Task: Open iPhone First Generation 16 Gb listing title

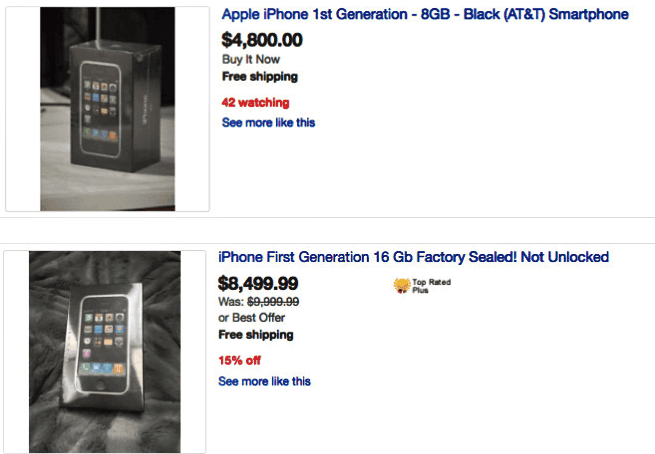Action: [x=413, y=257]
